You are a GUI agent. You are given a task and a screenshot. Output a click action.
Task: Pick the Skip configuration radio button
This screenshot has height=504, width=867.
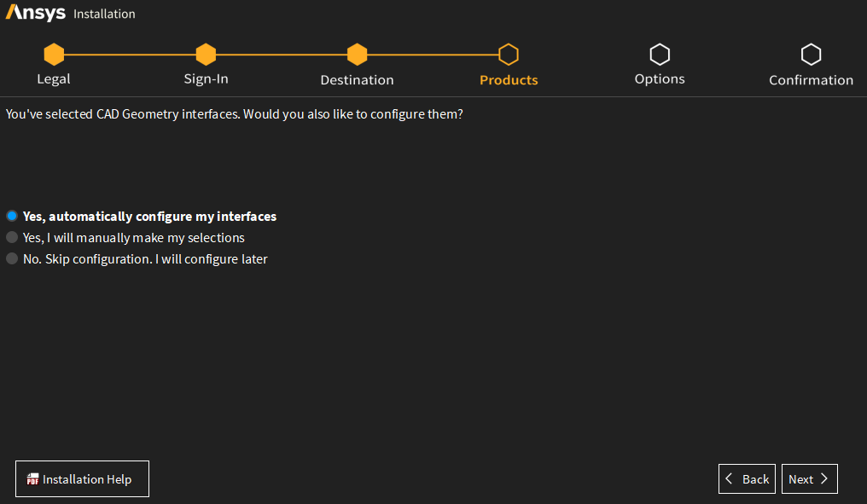(x=12, y=258)
